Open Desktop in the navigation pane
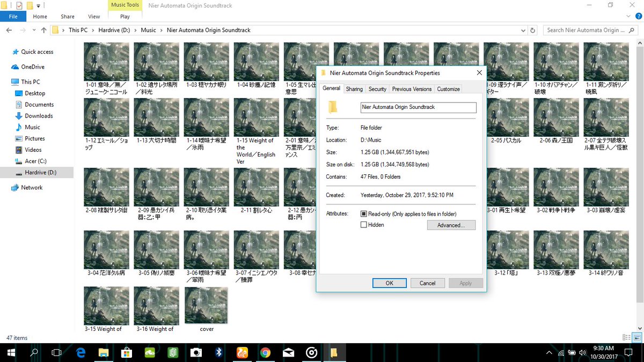 35,93
